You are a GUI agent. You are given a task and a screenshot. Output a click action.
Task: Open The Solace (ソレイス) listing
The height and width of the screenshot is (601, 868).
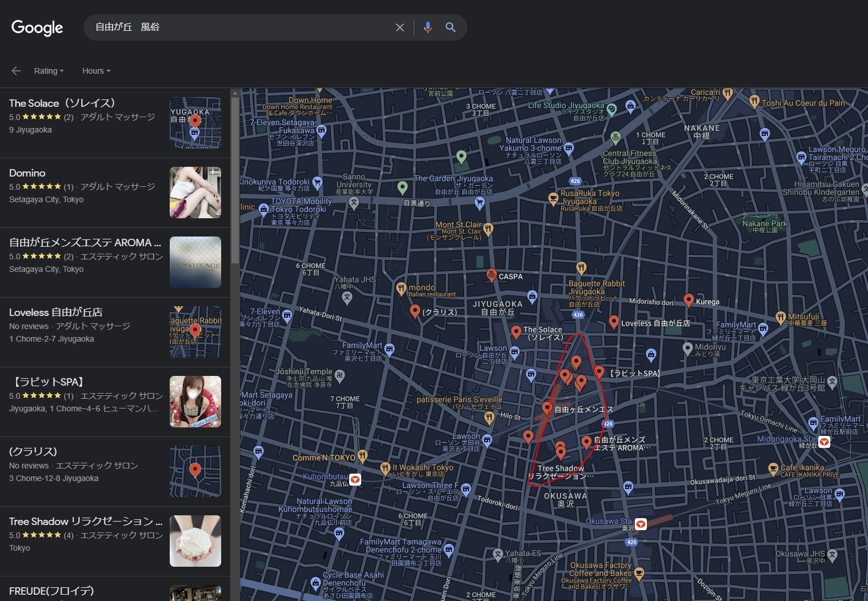(115, 123)
